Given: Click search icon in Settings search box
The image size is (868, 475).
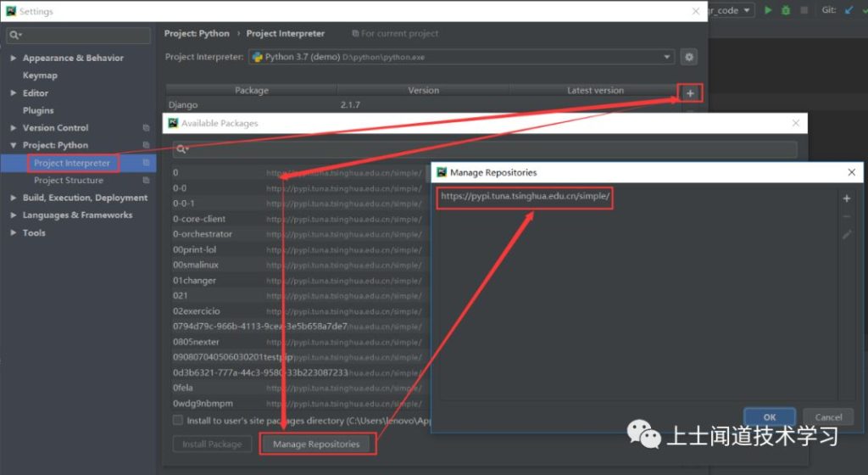Looking at the screenshot, I should point(15,35).
